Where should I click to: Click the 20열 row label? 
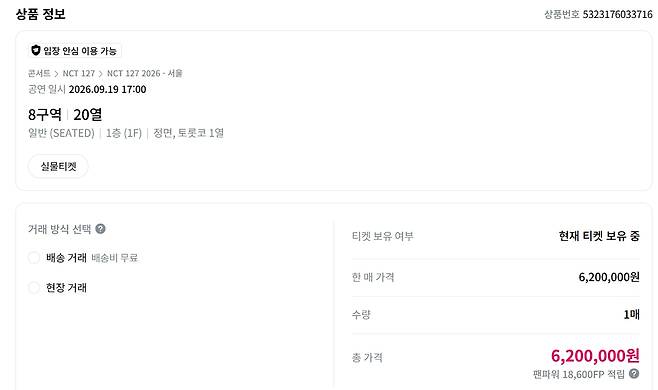tap(88, 115)
